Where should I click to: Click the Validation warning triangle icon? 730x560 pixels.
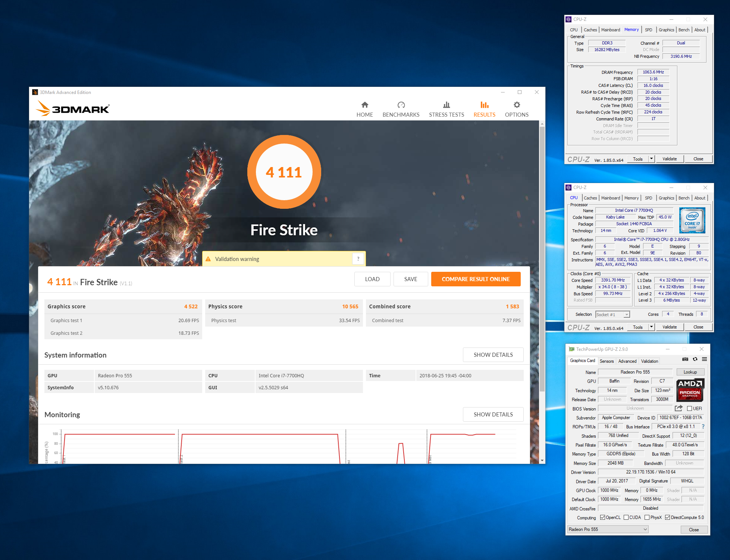pos(208,259)
